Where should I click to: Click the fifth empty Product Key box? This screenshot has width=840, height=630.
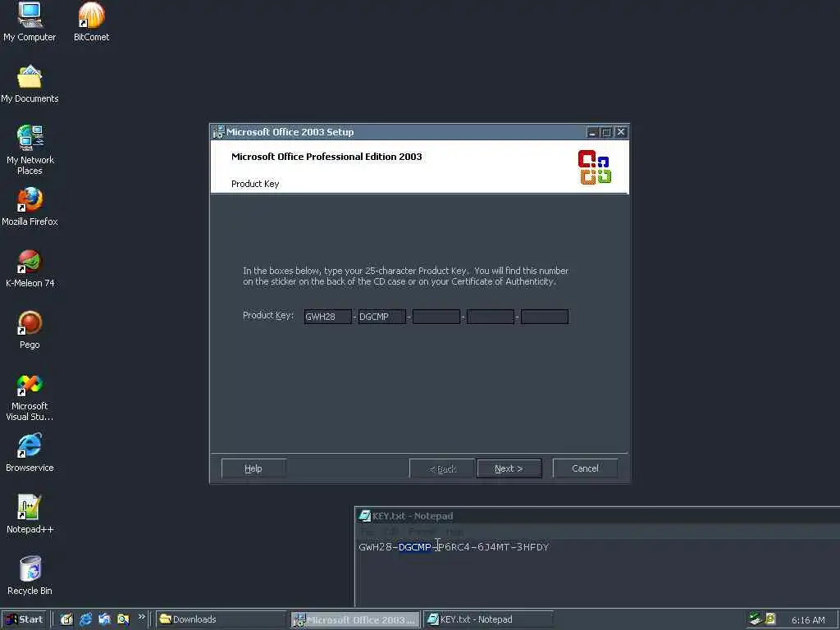point(545,317)
